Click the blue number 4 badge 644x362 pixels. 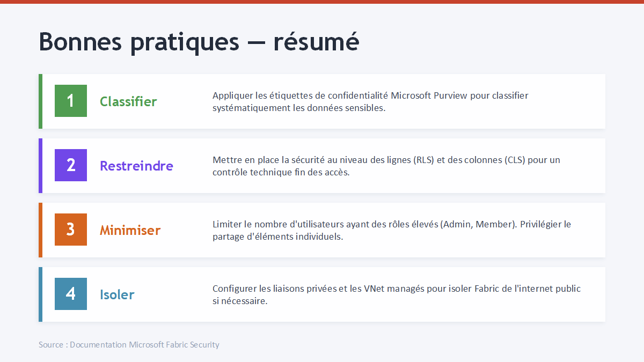pos(71,294)
